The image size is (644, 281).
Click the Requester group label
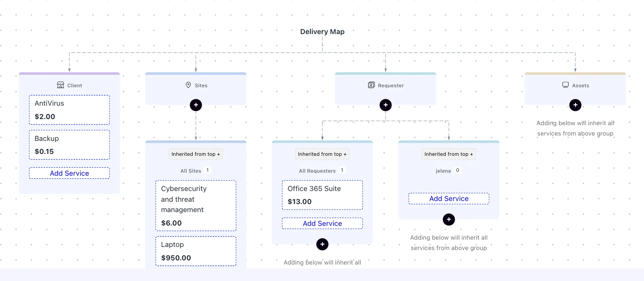tap(391, 85)
